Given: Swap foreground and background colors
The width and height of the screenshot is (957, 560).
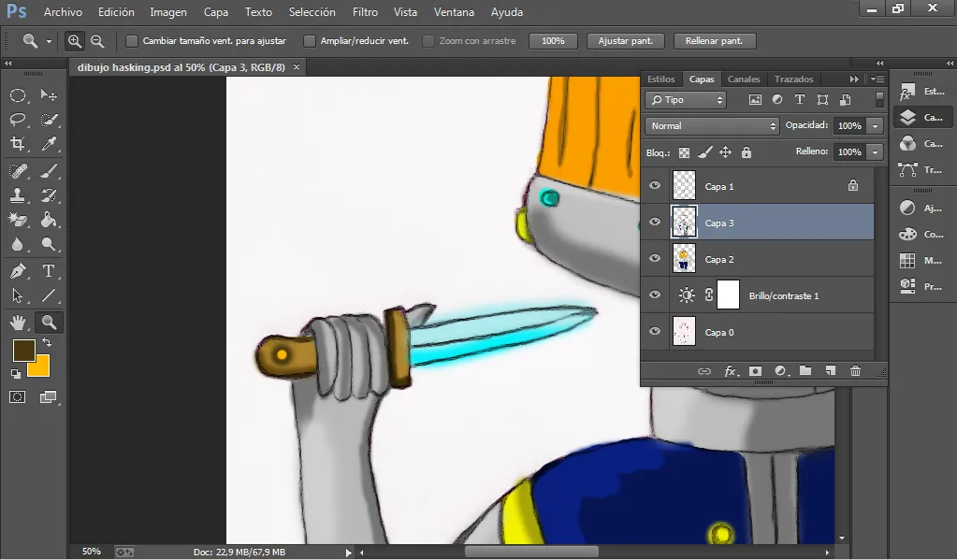Looking at the screenshot, I should point(47,342).
